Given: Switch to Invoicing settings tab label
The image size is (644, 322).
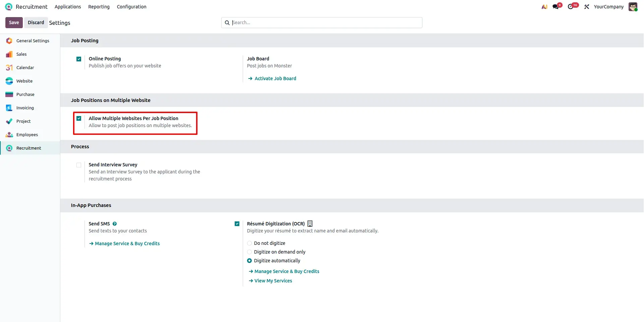Looking at the screenshot, I should pos(25,108).
